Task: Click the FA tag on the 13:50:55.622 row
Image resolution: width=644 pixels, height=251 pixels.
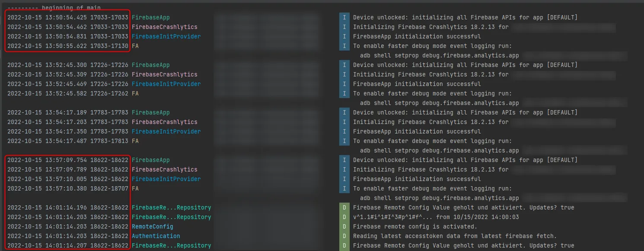Action: [x=135, y=46]
